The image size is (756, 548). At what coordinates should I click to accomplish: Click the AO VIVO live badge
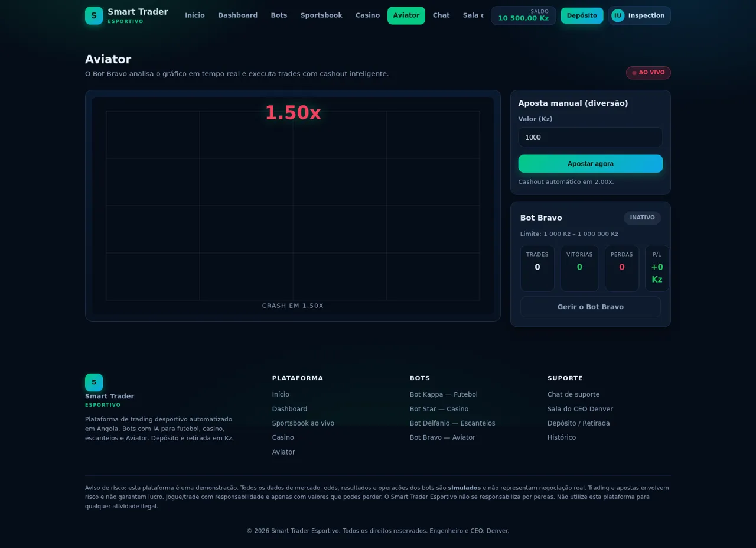[x=649, y=73]
